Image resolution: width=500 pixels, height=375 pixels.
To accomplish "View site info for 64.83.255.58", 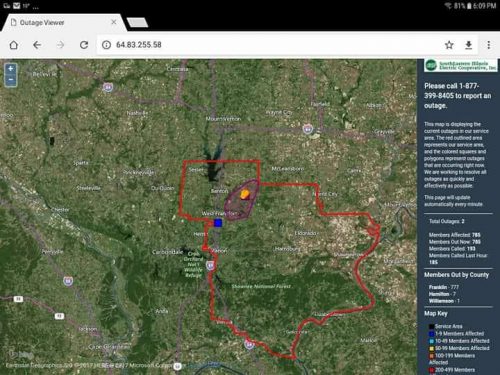I will click(106, 45).
